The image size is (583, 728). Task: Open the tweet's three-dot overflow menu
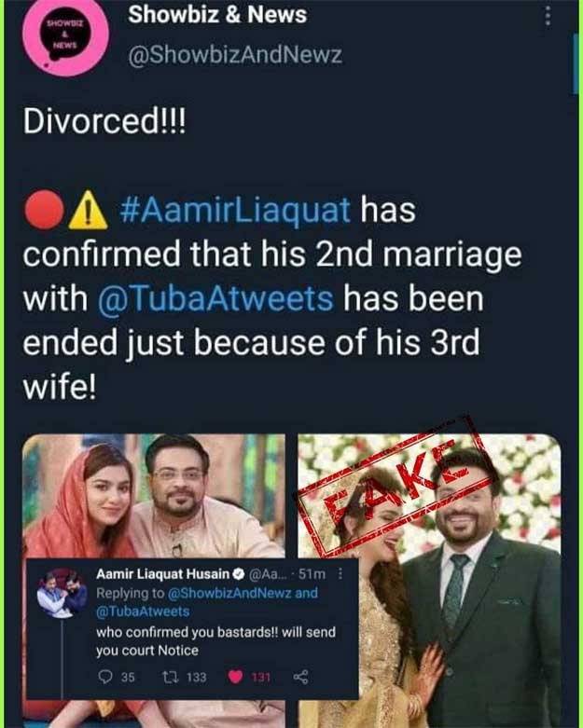tap(548, 15)
